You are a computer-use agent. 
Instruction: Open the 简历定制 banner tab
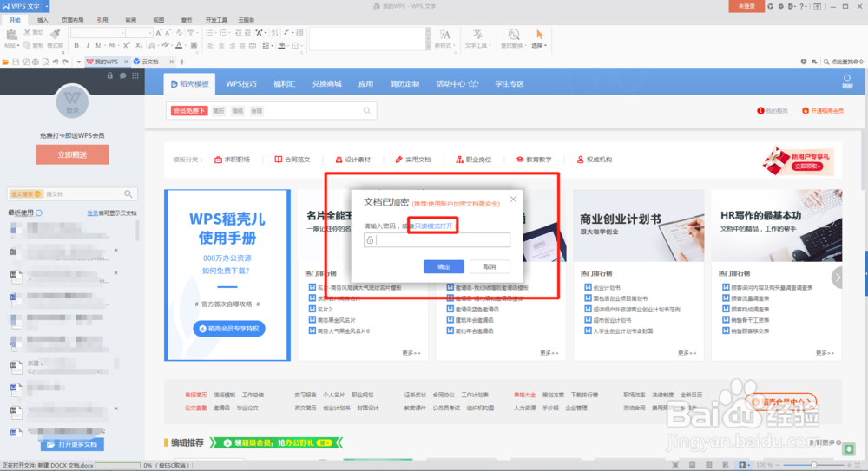click(404, 84)
